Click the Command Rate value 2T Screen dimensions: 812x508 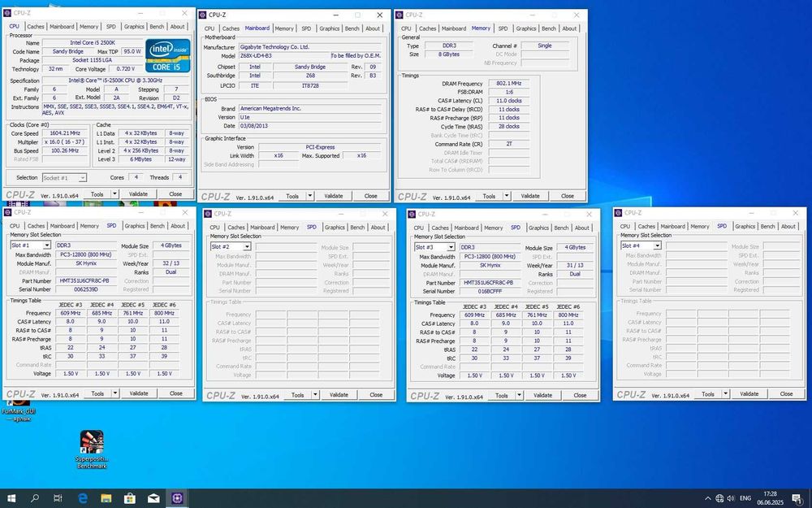pyautogui.click(x=508, y=144)
